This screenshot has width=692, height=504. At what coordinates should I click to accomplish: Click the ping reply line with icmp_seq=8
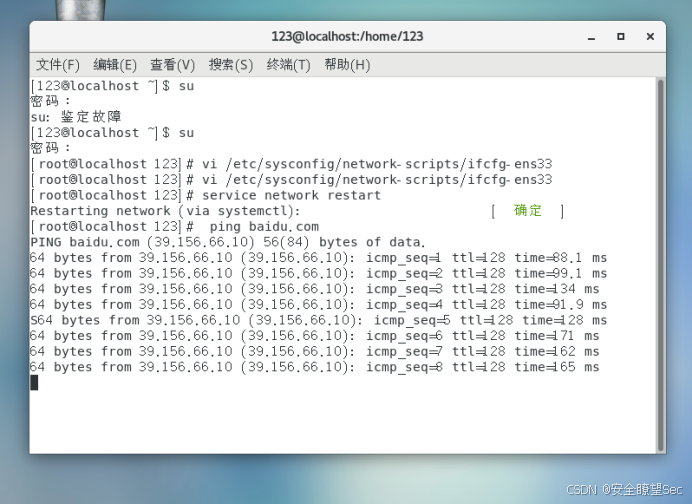click(315, 367)
